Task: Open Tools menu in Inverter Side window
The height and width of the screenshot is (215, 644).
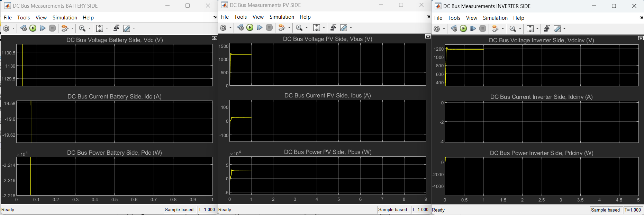Action: click(x=454, y=18)
